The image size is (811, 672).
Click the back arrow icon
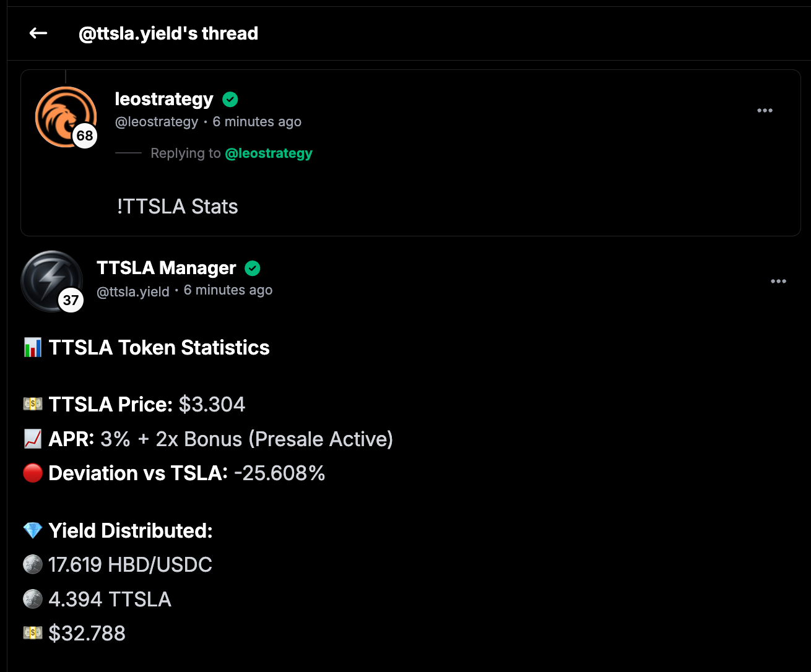coord(38,33)
